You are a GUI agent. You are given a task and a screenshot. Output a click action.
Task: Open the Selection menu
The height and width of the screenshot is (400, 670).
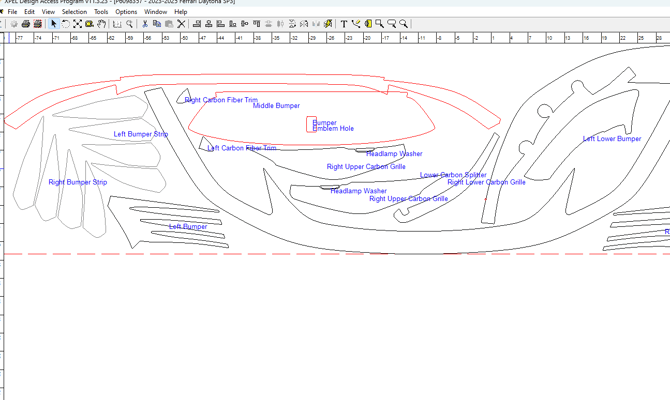click(x=74, y=12)
